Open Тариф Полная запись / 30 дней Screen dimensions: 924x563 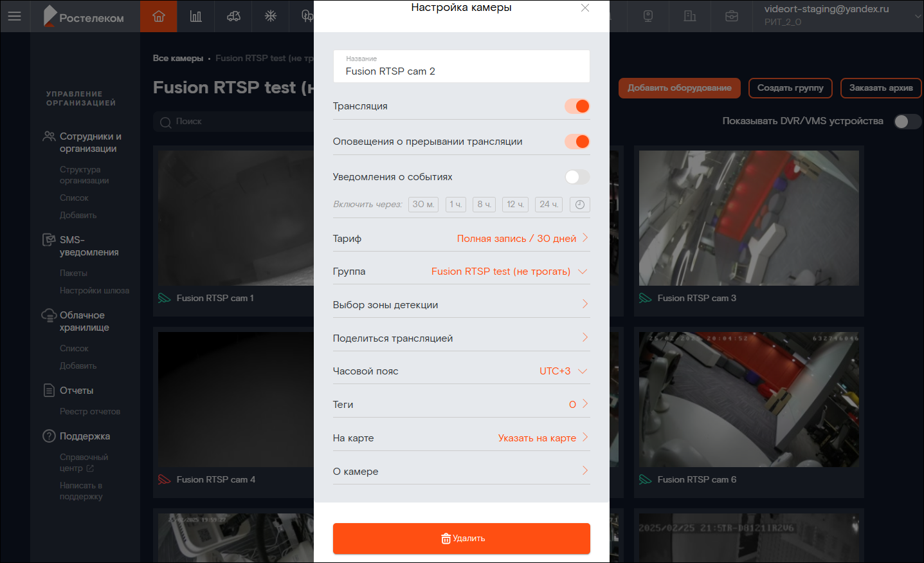(x=461, y=239)
